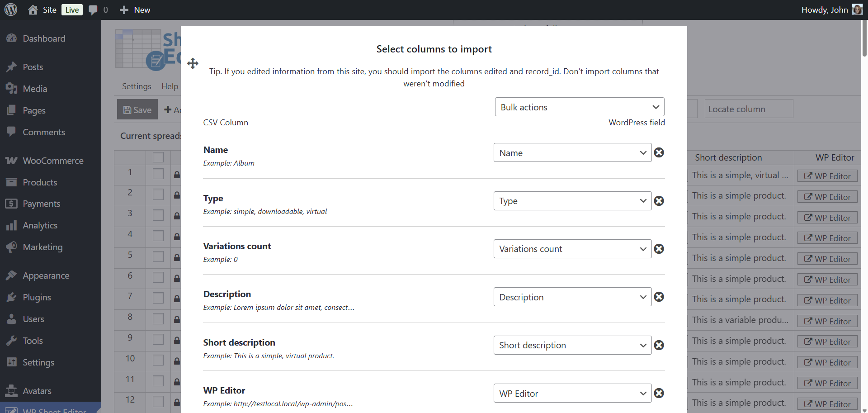
Task: Select the row 5 checkbox
Action: point(158,256)
